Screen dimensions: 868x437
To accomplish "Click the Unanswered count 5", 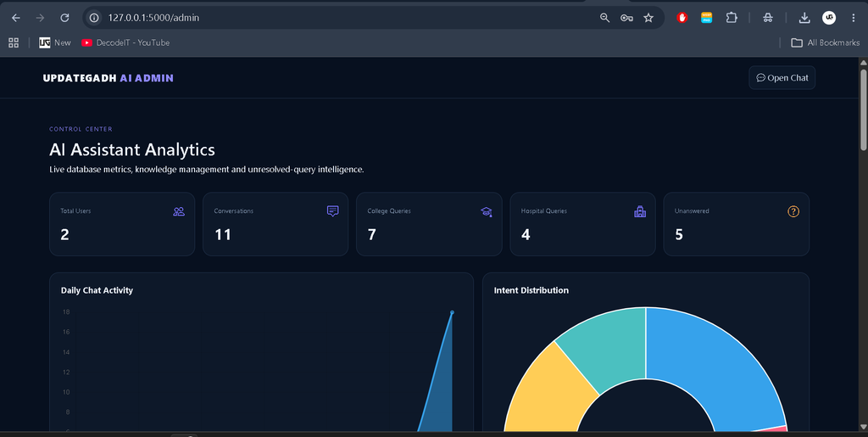I will click(x=679, y=235).
